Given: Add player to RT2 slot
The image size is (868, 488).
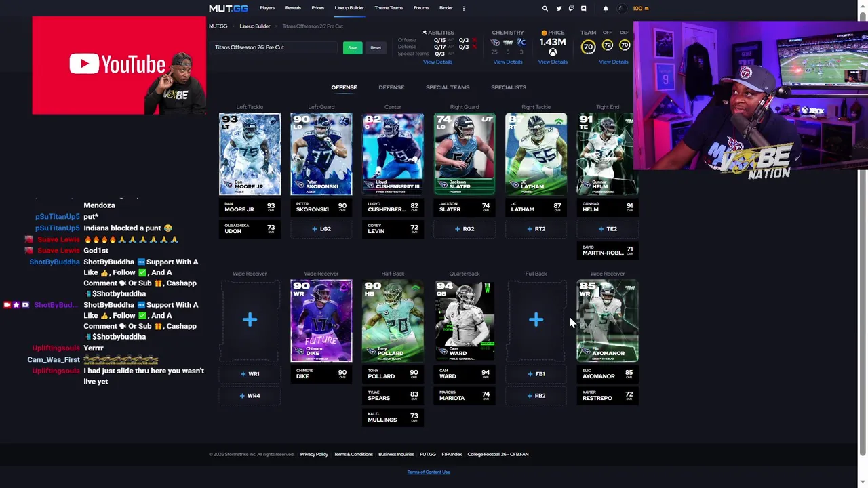Looking at the screenshot, I should (536, 229).
